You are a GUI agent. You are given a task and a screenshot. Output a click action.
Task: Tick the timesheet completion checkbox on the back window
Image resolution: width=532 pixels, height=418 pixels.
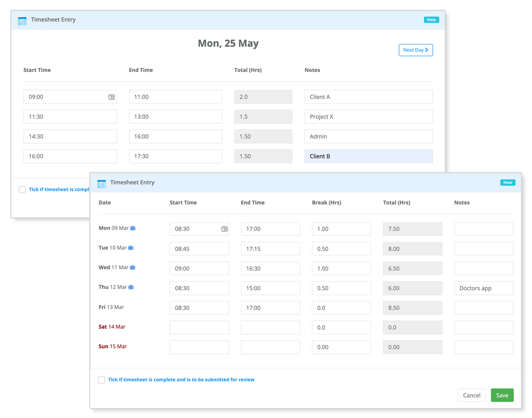click(22, 189)
